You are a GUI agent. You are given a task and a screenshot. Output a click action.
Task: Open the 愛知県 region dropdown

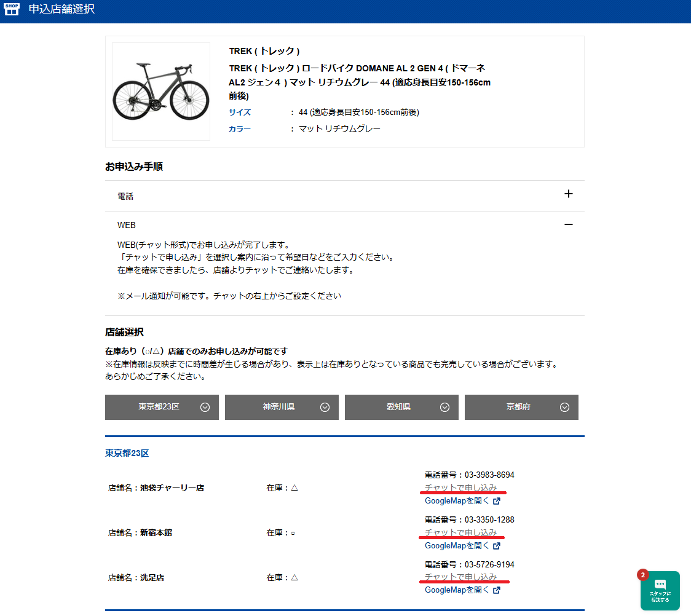coord(401,407)
